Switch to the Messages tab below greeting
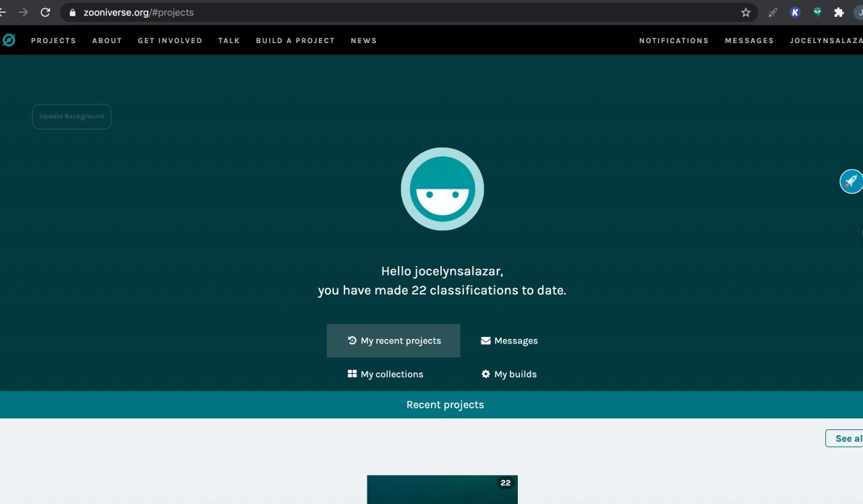Image resolution: width=863 pixels, height=504 pixels. [509, 341]
